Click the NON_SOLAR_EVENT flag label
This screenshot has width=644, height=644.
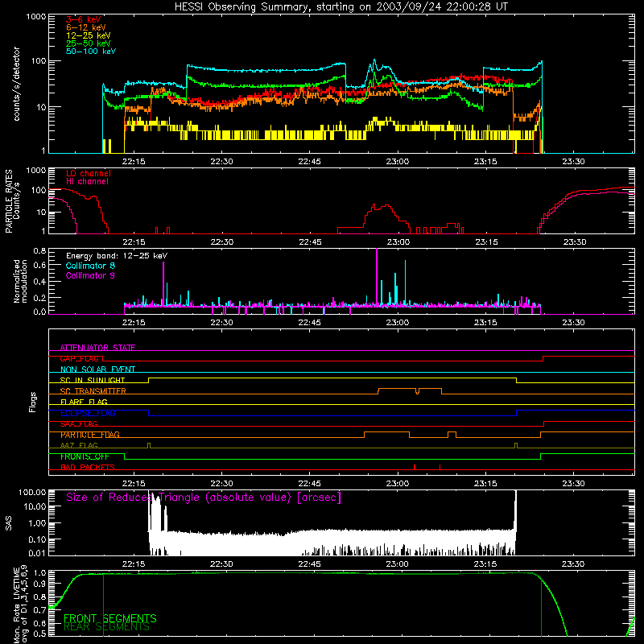[x=97, y=369]
